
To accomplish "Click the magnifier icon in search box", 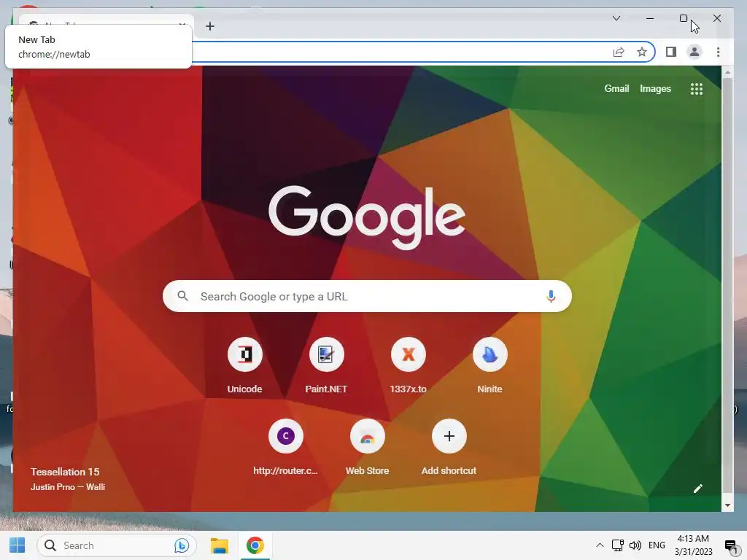I will tap(182, 296).
